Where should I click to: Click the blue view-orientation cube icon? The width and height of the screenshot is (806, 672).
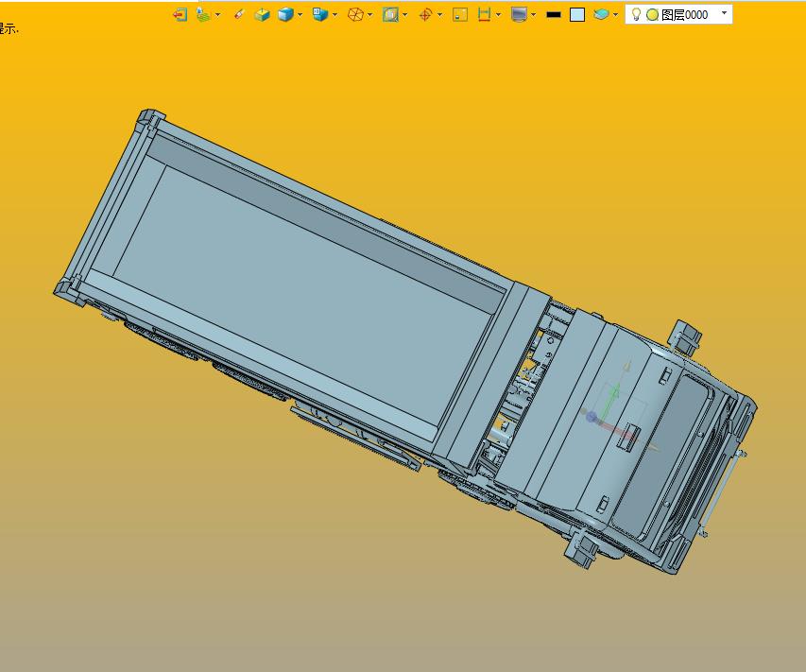pyautogui.click(x=320, y=15)
